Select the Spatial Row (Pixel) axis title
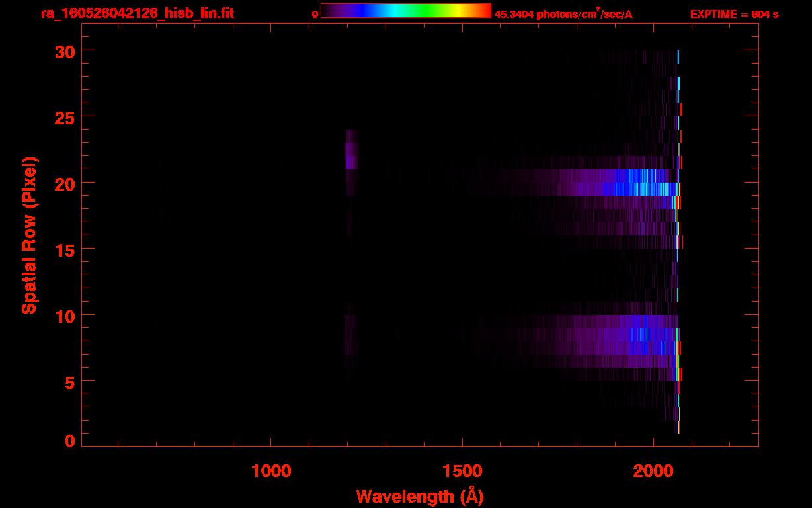This screenshot has width=812, height=508. click(29, 235)
